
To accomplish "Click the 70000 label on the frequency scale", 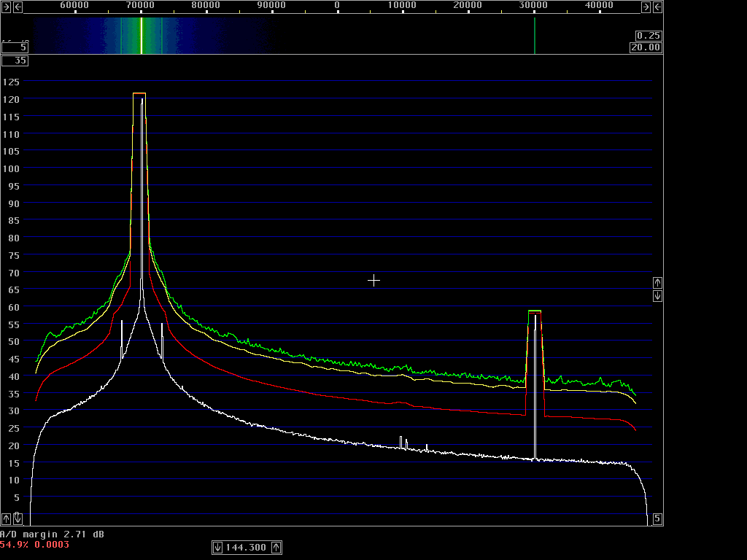I will pyautogui.click(x=140, y=5).
